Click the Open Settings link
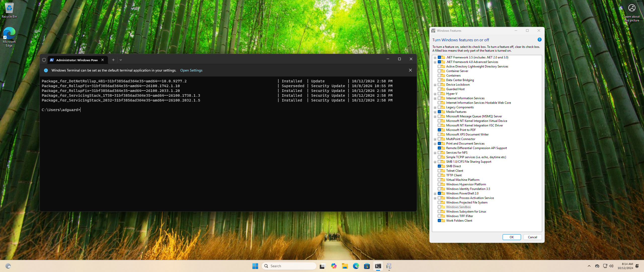644x272 pixels. [x=191, y=70]
